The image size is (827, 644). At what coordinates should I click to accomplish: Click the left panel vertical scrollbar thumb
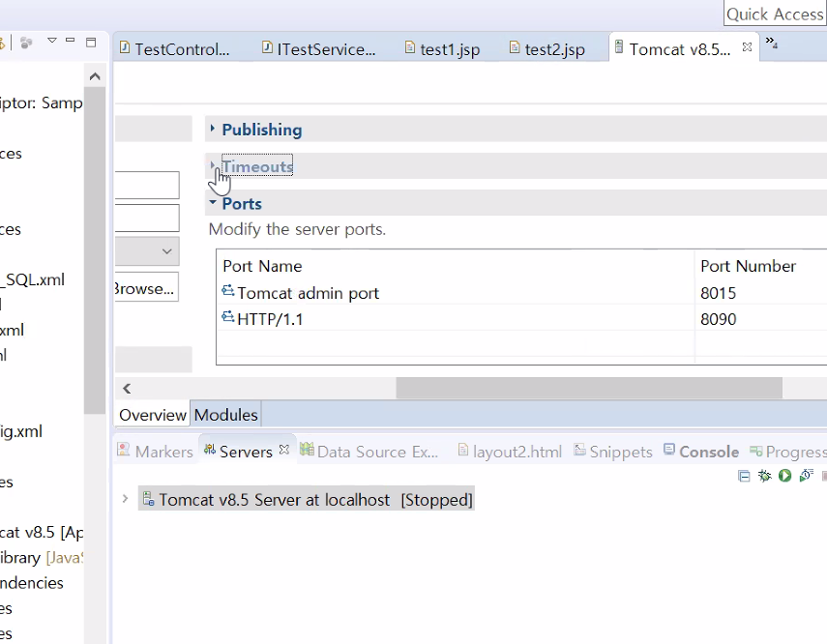[x=95, y=250]
